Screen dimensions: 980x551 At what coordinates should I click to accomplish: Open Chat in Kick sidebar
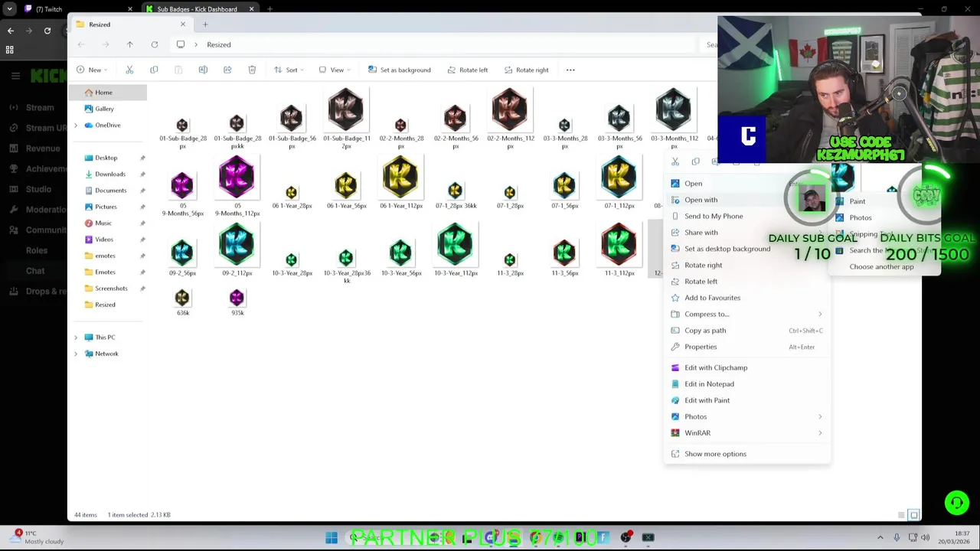click(35, 271)
